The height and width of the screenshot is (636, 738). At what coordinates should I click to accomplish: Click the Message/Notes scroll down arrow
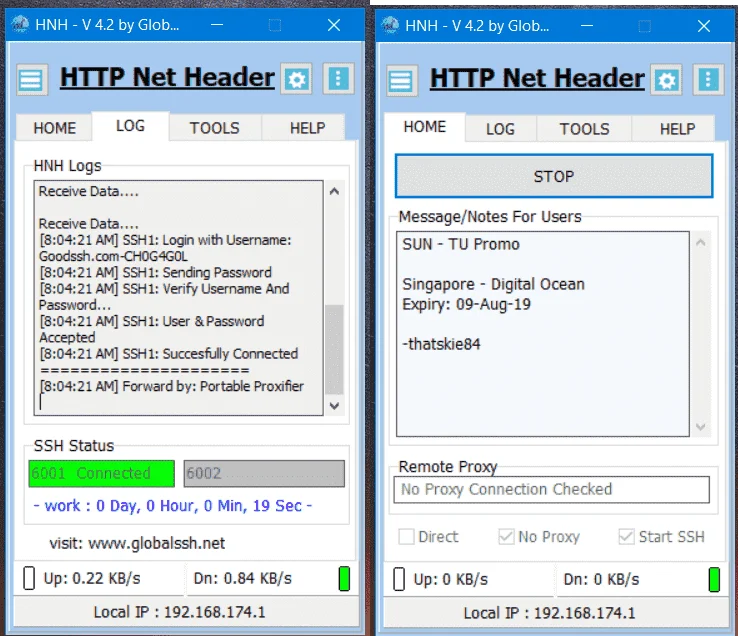pos(700,427)
